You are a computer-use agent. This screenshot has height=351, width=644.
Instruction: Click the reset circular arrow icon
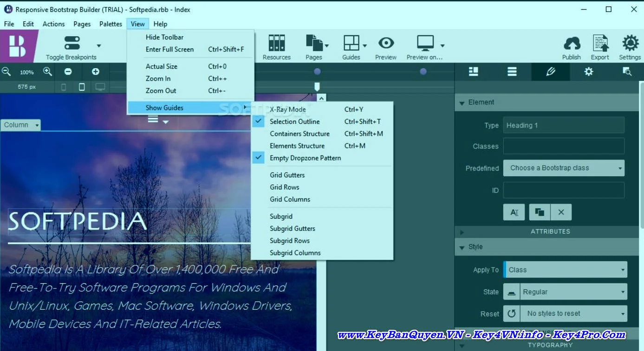coord(512,313)
